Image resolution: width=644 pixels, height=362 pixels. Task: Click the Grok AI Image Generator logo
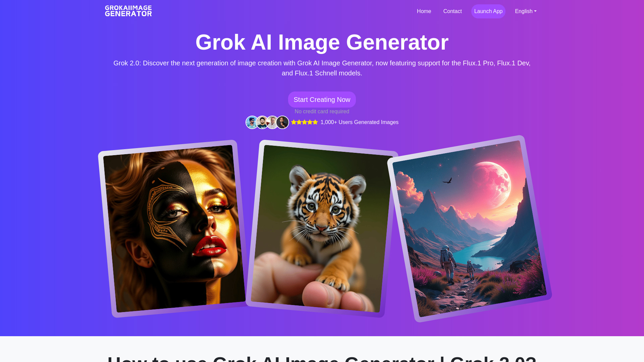128,11
